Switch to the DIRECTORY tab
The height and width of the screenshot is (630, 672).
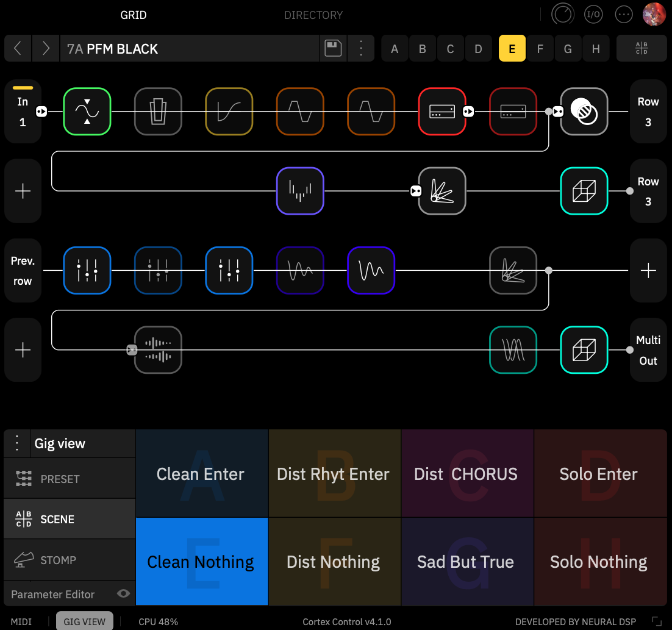click(313, 15)
